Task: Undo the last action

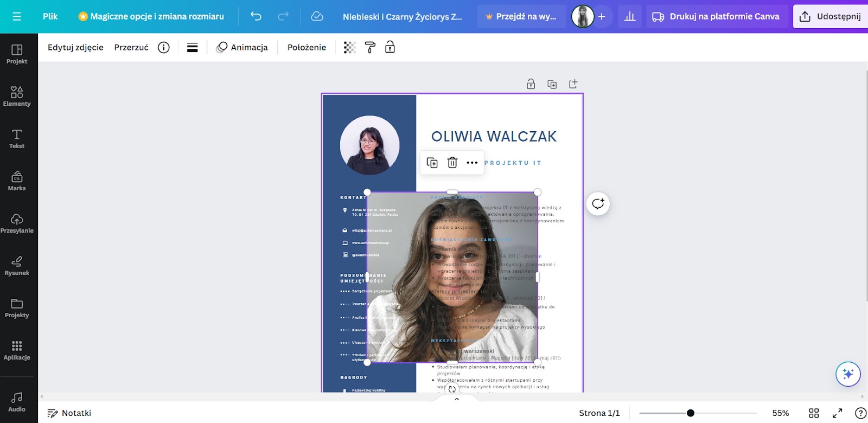Action: click(256, 16)
